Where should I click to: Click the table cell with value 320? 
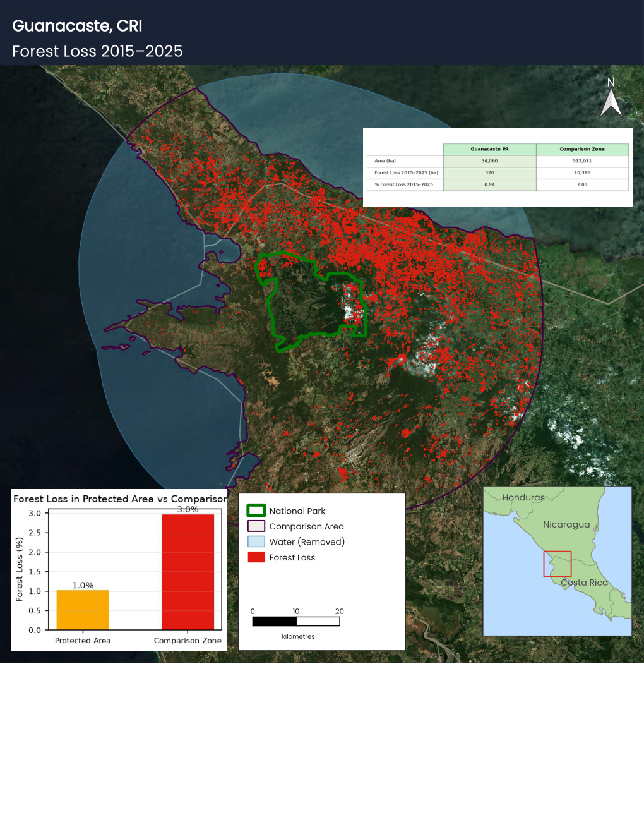489,172
